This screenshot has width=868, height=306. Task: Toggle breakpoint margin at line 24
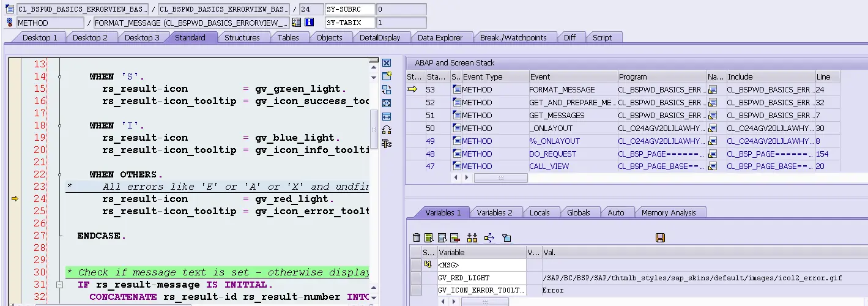point(15,199)
